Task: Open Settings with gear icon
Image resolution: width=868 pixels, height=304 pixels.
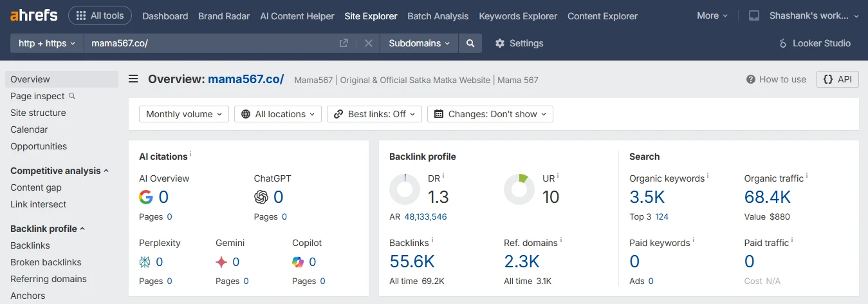Action: pyautogui.click(x=519, y=43)
